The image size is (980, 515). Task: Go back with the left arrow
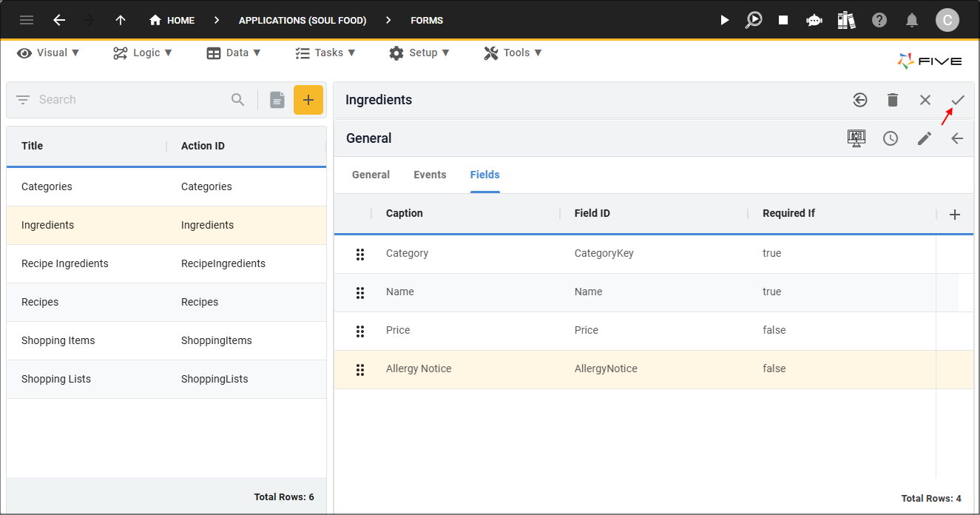(x=59, y=20)
